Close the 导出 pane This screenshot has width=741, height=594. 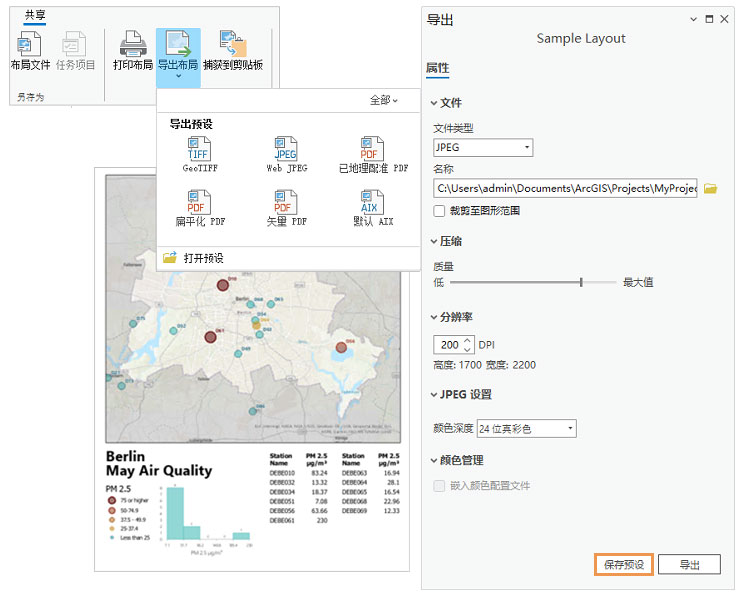pos(724,19)
